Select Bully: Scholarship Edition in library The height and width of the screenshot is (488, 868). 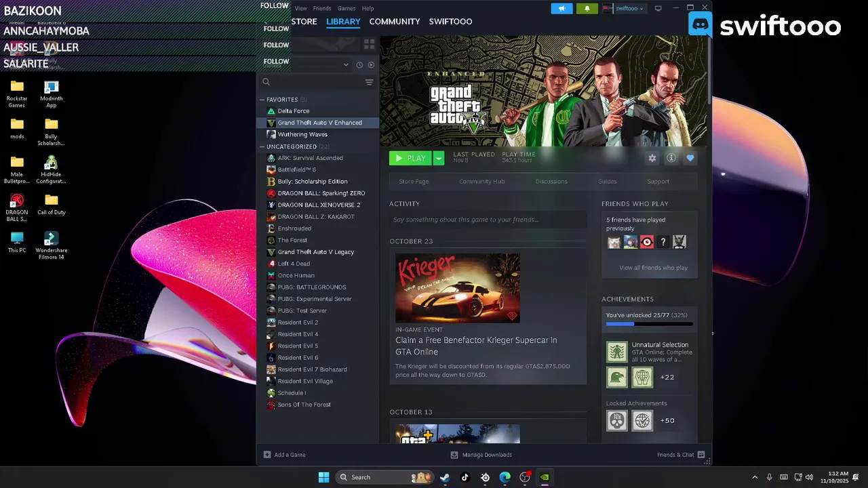317,182
